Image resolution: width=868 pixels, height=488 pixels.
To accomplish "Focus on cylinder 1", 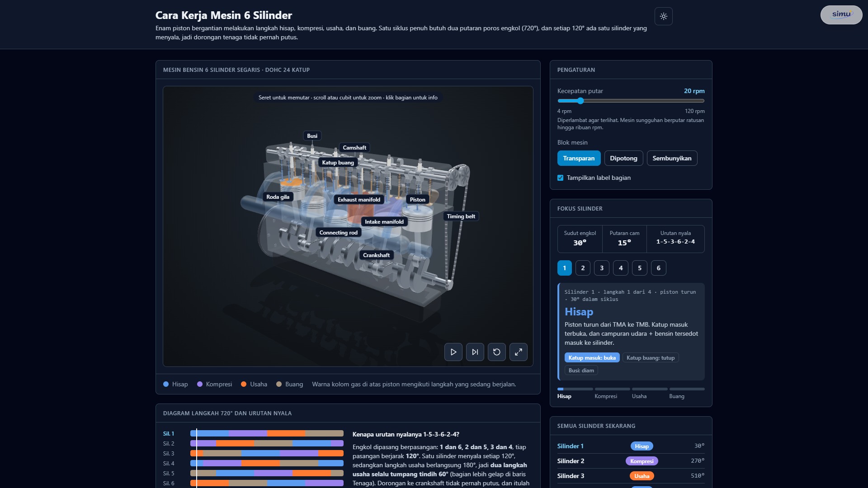I will click(564, 268).
